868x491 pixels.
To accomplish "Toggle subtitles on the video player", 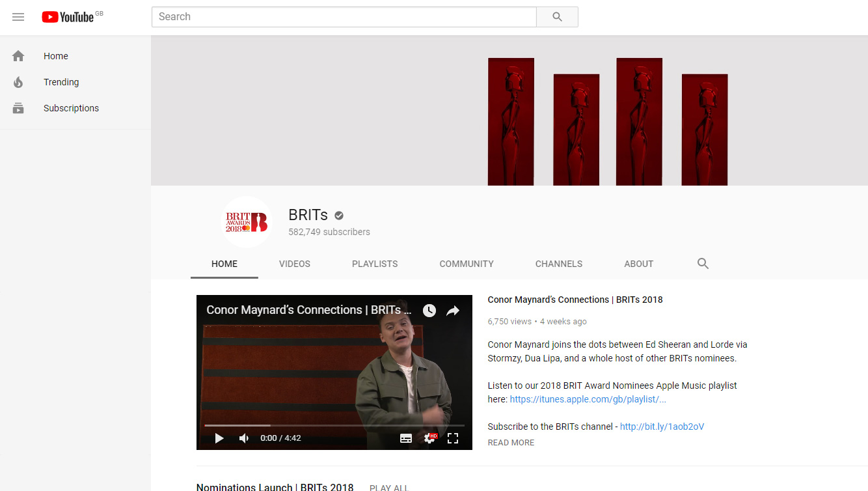I will click(406, 438).
